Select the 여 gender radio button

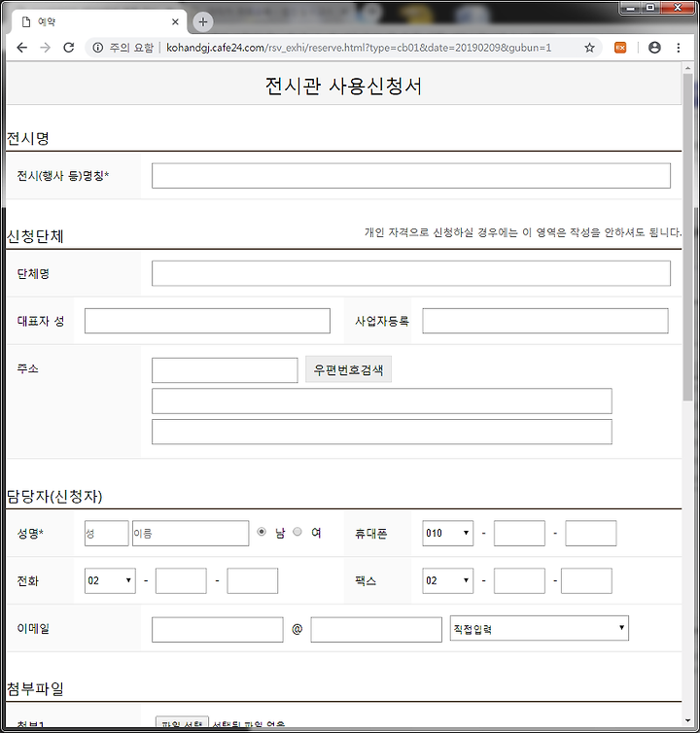pyautogui.click(x=297, y=532)
